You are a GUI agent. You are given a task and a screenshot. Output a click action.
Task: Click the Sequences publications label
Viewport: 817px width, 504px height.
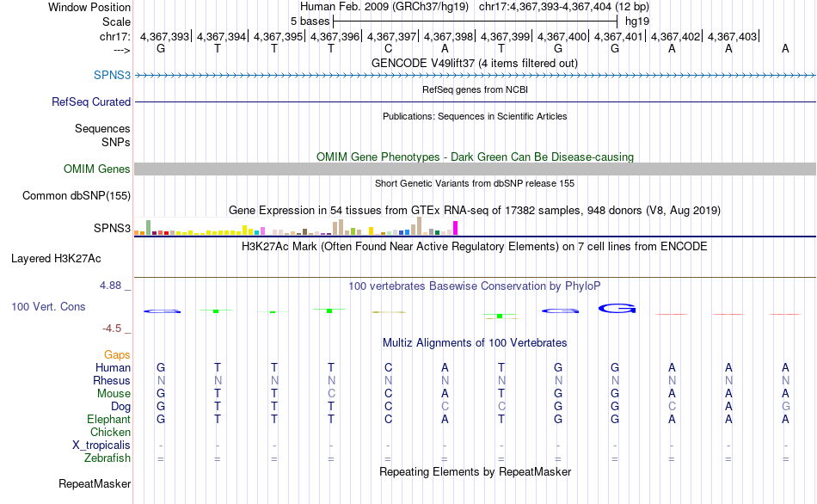[102, 128]
